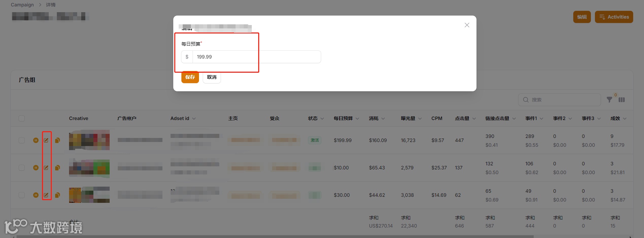Open the 每日预算 column dropdown
This screenshot has width=644, height=238.
click(357, 119)
